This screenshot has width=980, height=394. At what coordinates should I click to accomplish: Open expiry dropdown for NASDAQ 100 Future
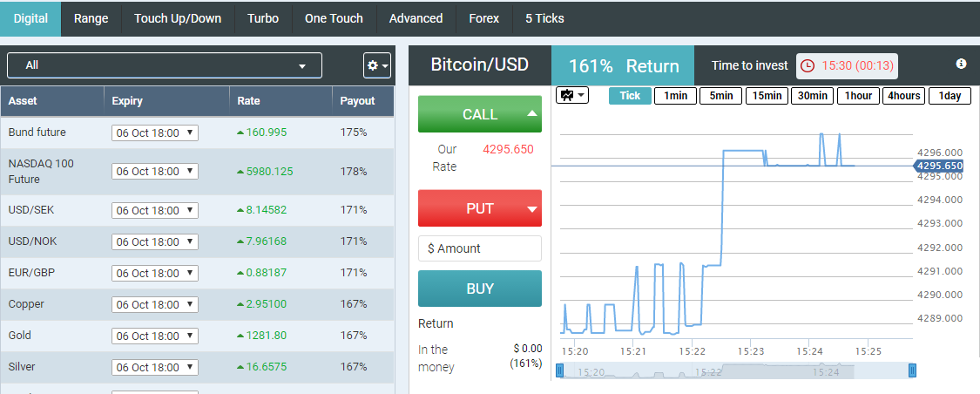pyautogui.click(x=155, y=172)
